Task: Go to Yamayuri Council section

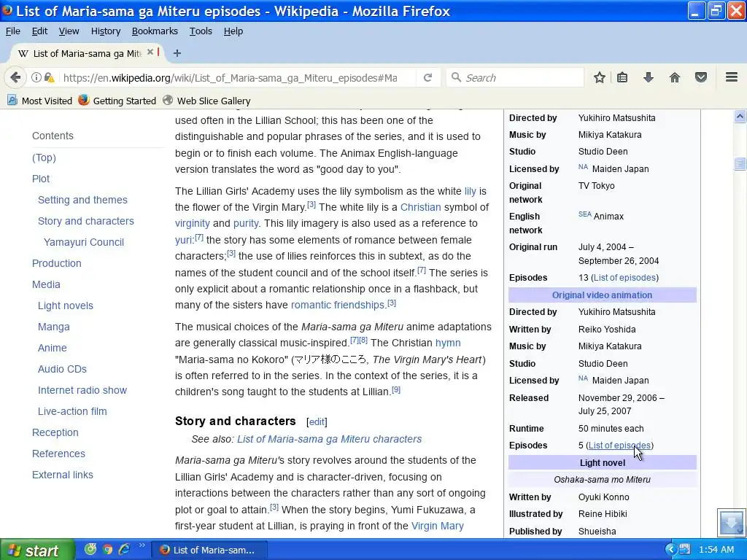Action: click(x=84, y=242)
